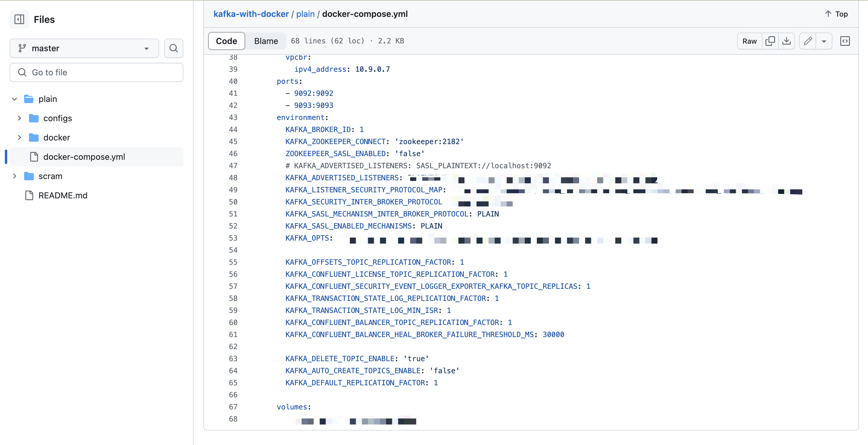Switch to the Code view tab
This screenshot has height=445, width=868.
227,41
